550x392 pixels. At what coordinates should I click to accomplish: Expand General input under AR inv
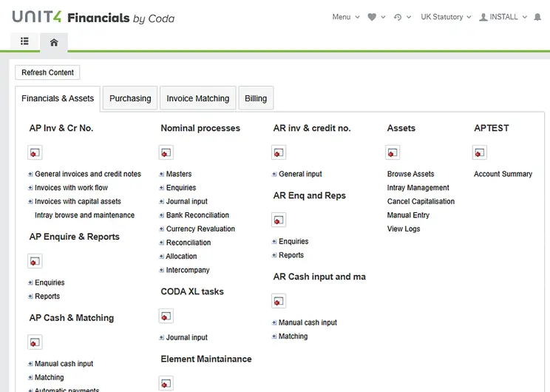click(x=274, y=174)
